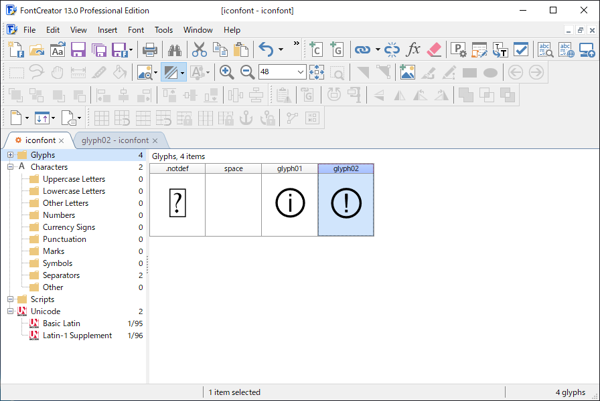Open zoom level 48 combo box

coord(282,72)
